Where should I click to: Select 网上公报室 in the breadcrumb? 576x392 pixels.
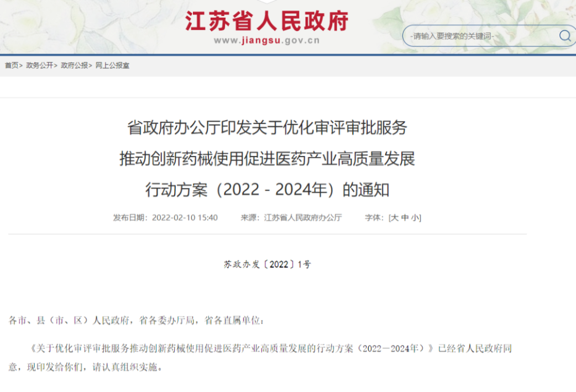pyautogui.click(x=112, y=65)
